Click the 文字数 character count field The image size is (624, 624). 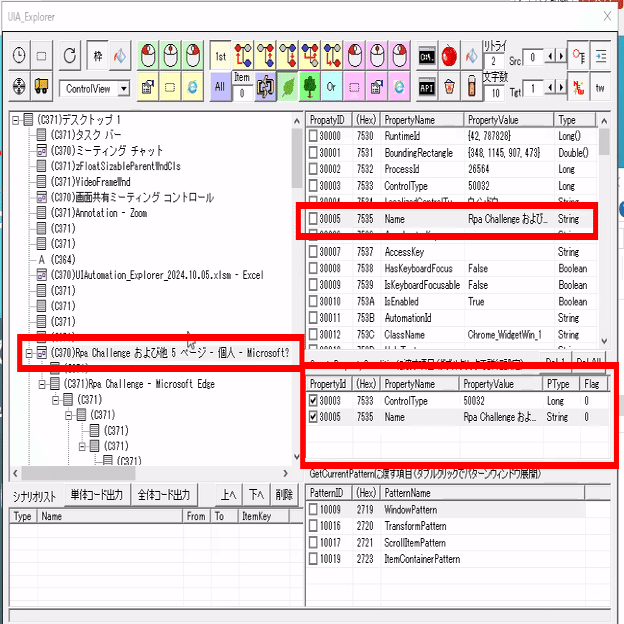(x=495, y=93)
